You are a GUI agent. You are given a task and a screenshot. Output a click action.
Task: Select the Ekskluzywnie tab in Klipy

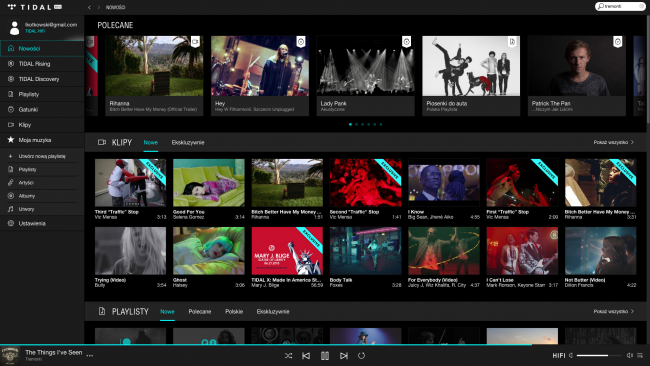coord(188,142)
